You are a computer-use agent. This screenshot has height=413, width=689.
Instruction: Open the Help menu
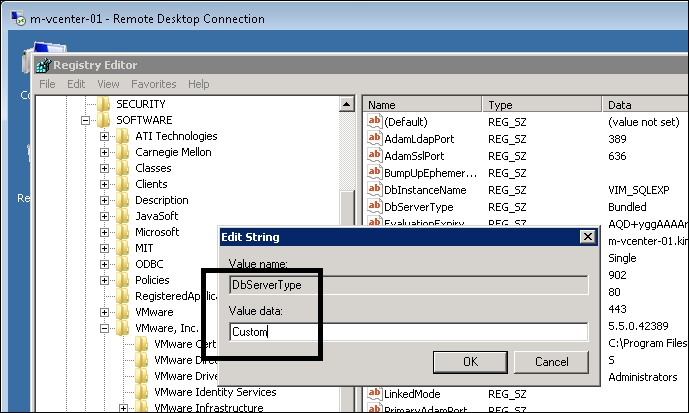click(199, 84)
